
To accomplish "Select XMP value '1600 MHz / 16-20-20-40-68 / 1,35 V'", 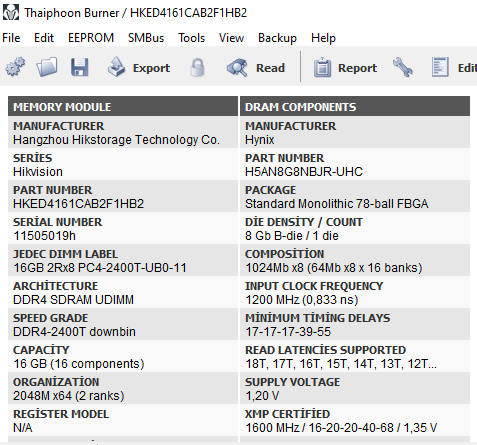I will tap(341, 428).
